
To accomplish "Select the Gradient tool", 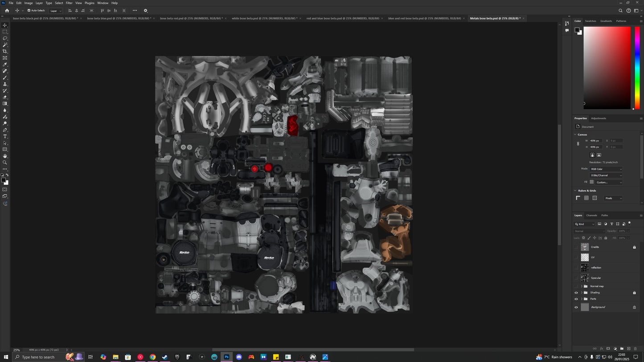I will pos(5,104).
